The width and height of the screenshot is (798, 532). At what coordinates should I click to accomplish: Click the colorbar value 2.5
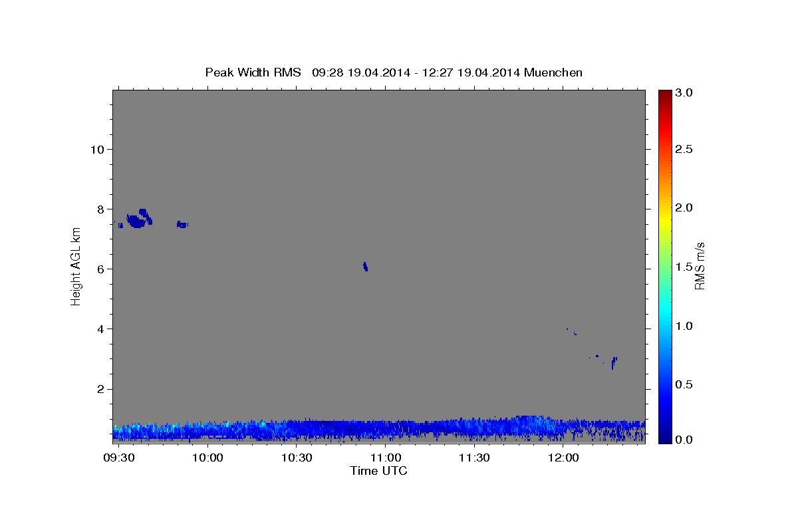(x=684, y=149)
